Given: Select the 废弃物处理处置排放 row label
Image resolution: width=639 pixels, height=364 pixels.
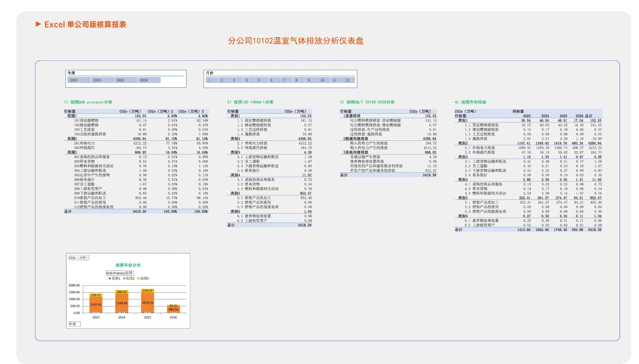Looking at the screenshot, I should [x=367, y=162].
